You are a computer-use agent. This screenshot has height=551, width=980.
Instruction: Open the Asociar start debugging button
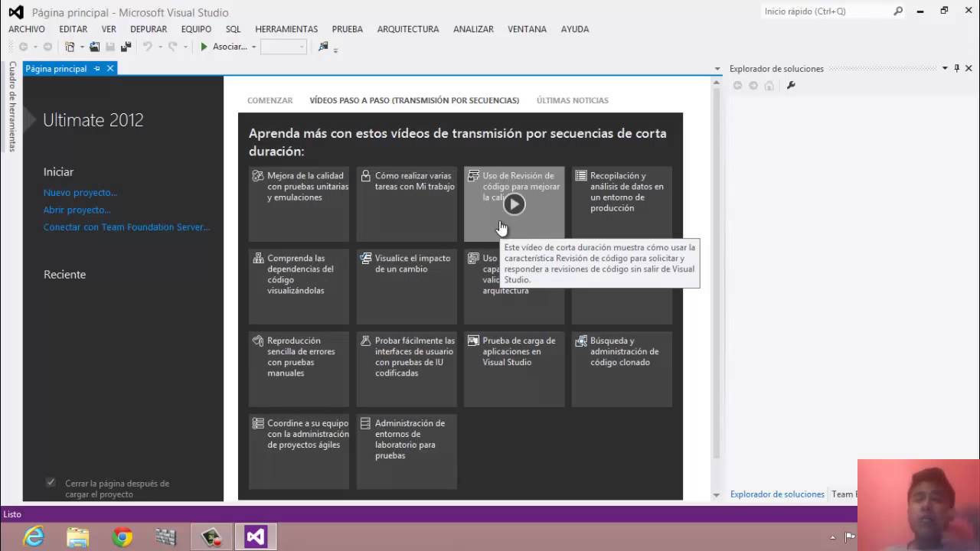pos(223,47)
